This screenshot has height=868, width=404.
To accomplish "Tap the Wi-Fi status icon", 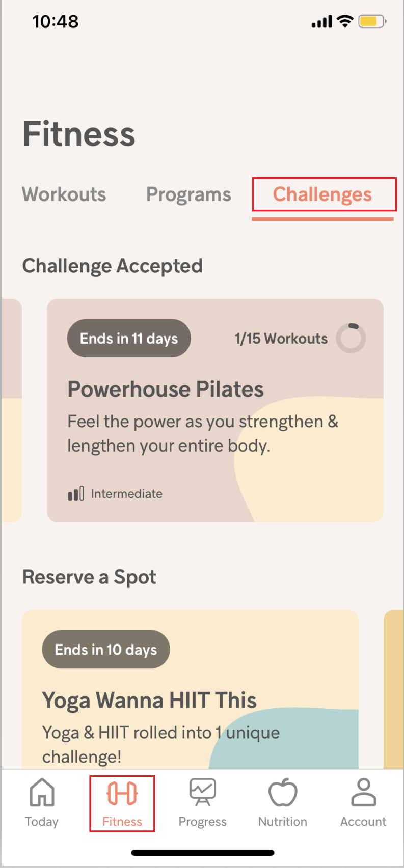I will pyautogui.click(x=345, y=21).
